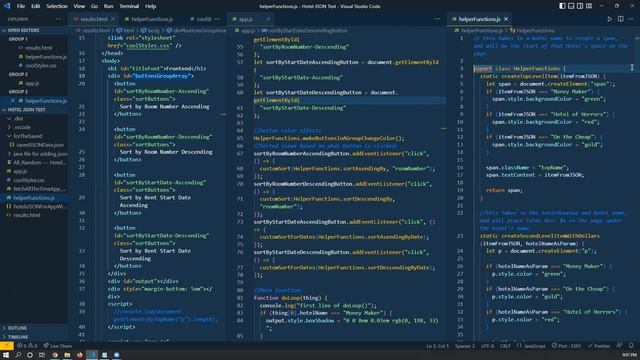Screen dimensions: 640x360
Task: Change Spaces: 2 indentation setting
Action: (x=465, y=346)
